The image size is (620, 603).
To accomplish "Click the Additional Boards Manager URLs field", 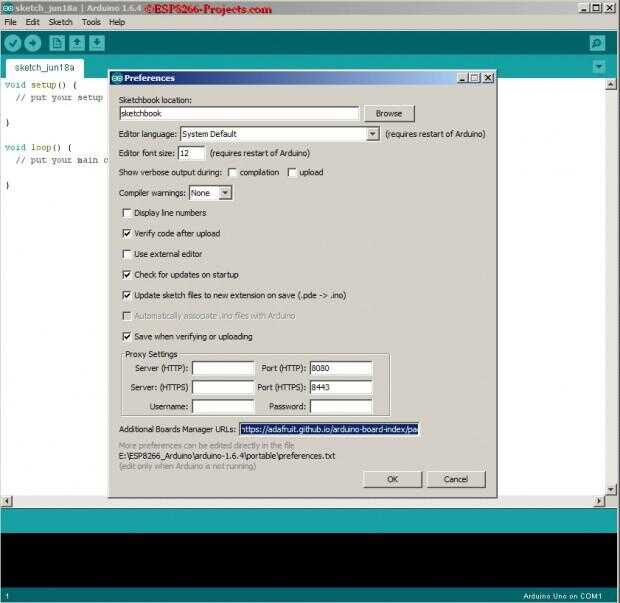I will pos(329,429).
